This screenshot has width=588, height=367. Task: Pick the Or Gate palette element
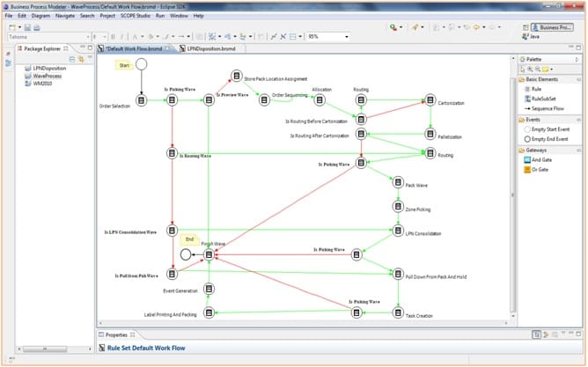click(536, 170)
